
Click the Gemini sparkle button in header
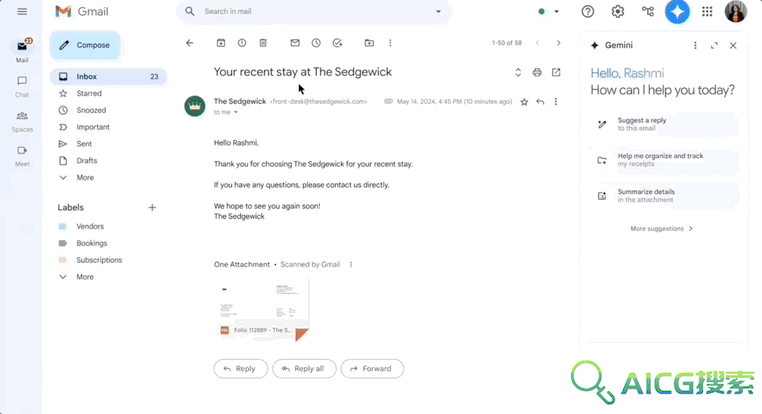tap(677, 11)
